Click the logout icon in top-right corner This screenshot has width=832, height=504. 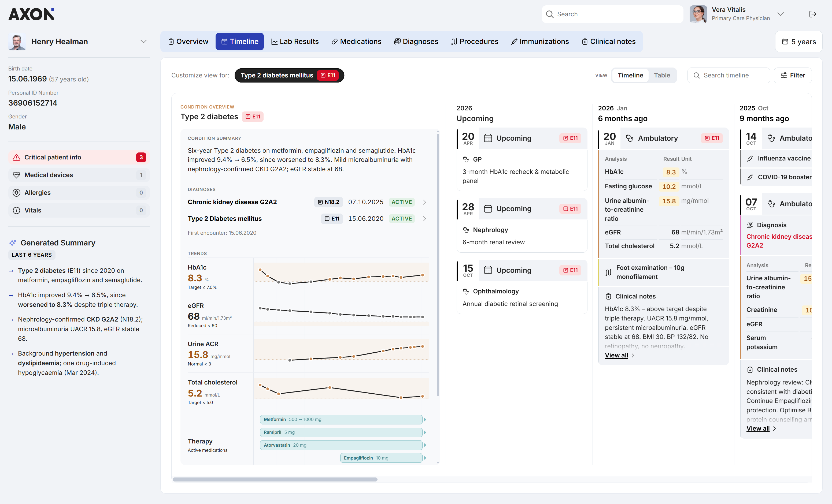813,14
